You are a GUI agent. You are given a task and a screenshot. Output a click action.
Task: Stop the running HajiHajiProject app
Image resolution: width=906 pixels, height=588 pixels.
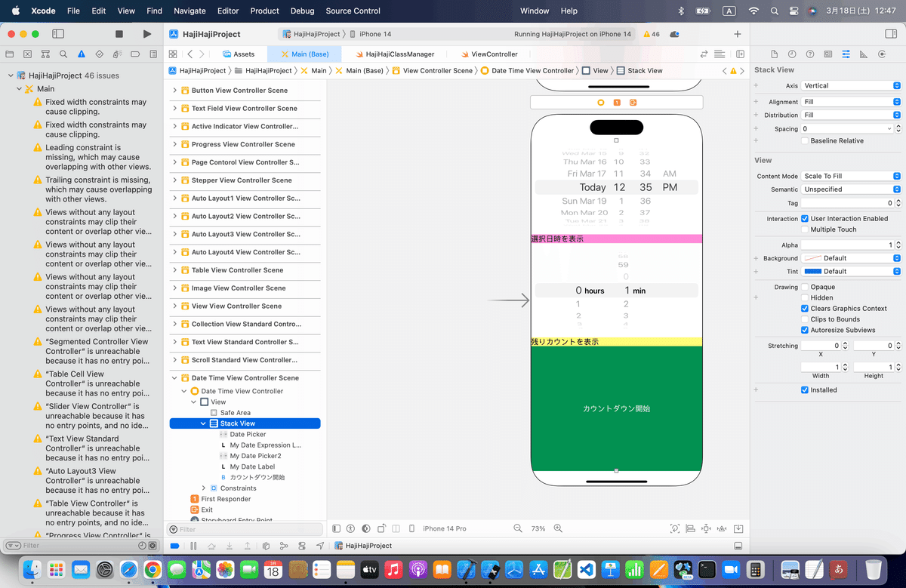[x=119, y=34]
